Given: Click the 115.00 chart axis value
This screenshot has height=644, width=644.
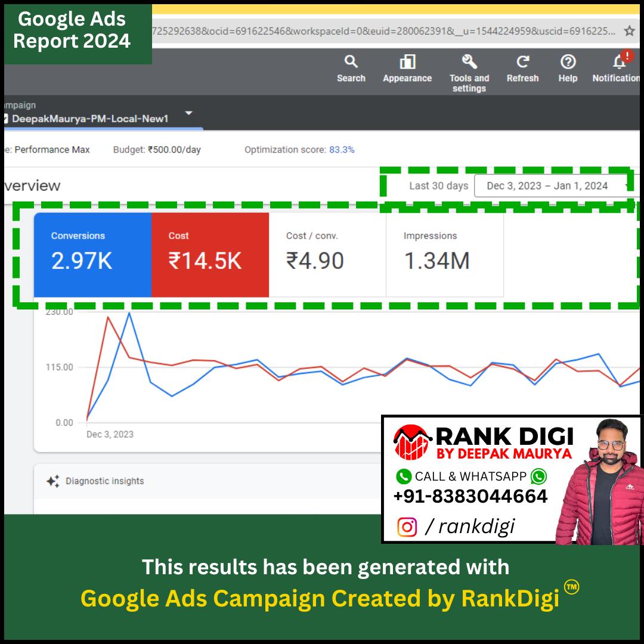Looking at the screenshot, I should [x=60, y=367].
